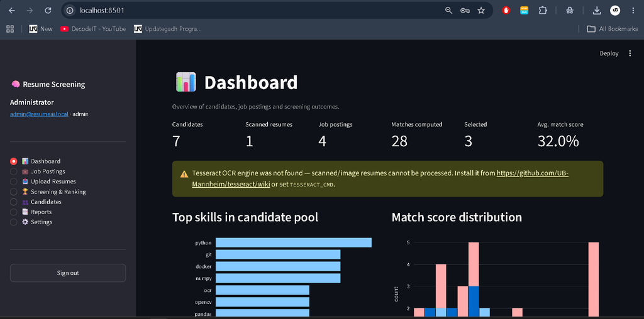Viewport: 644px width, 319px height.
Task: Open the DecodeIT - YouTube bookmark
Action: coord(93,29)
